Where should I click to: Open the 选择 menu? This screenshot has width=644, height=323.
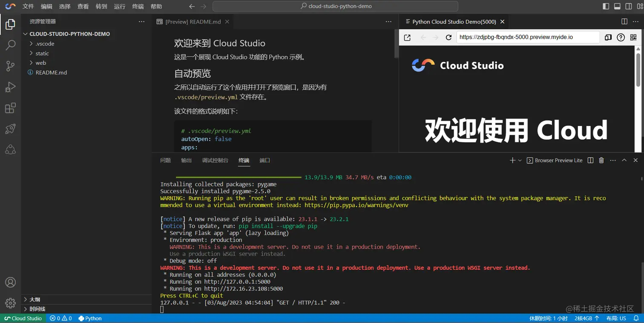pyautogui.click(x=65, y=6)
